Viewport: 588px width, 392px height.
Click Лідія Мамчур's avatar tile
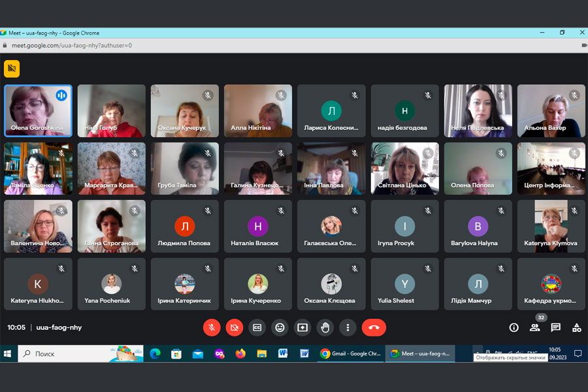tap(478, 284)
